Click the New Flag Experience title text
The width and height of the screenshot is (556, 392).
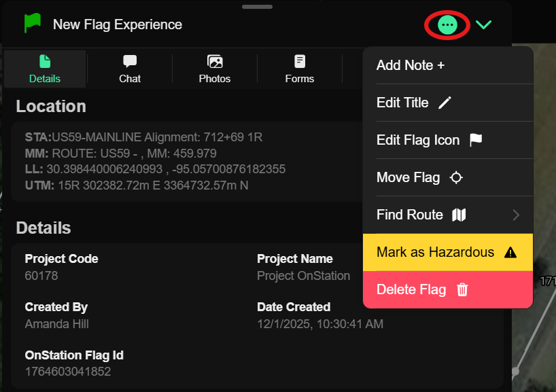118,24
